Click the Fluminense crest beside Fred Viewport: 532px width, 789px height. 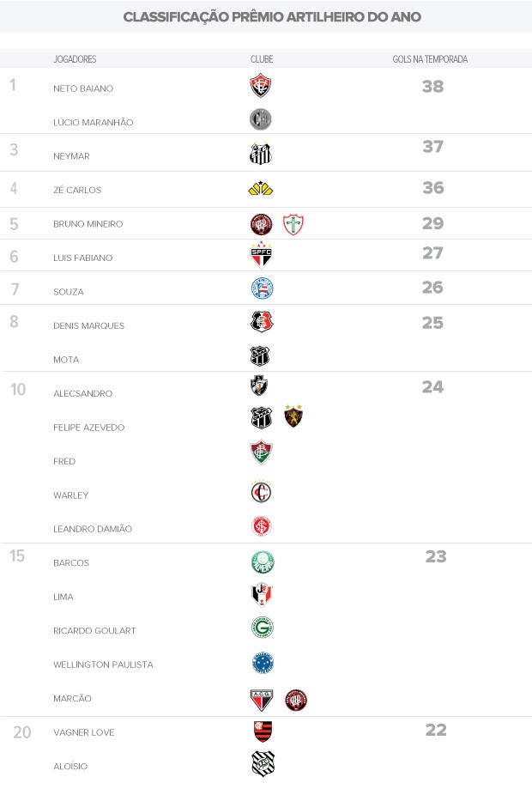(x=261, y=452)
